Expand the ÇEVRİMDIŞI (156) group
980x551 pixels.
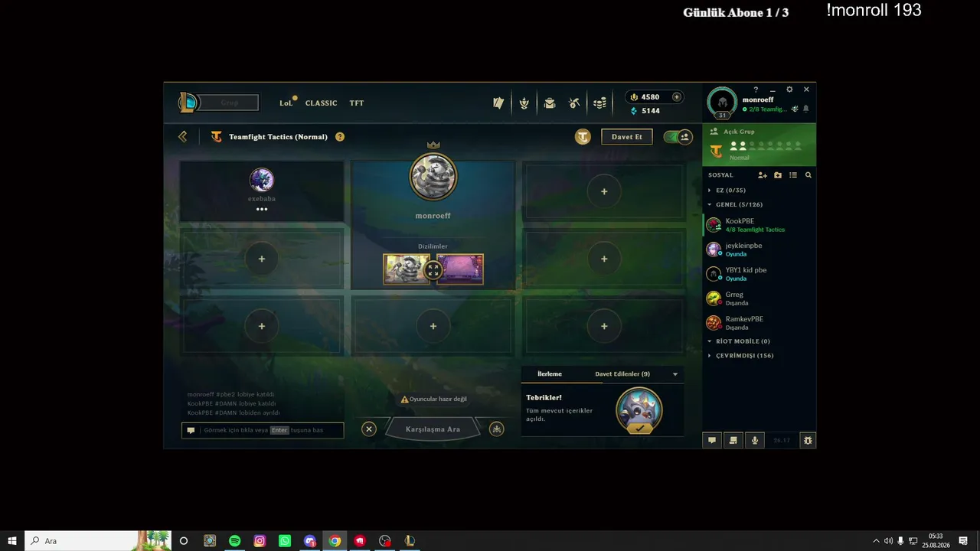pyautogui.click(x=744, y=356)
